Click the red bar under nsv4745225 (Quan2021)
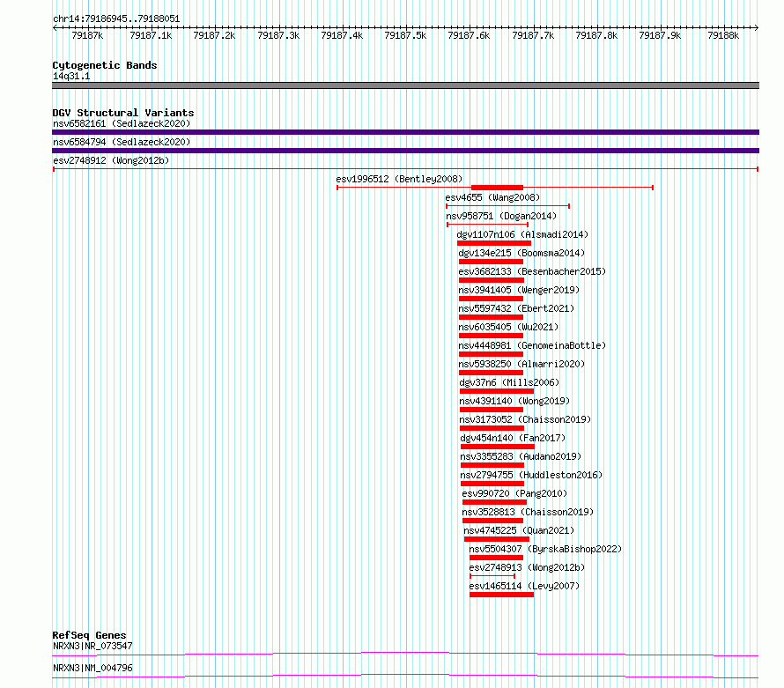The height and width of the screenshot is (688, 784). click(x=497, y=539)
